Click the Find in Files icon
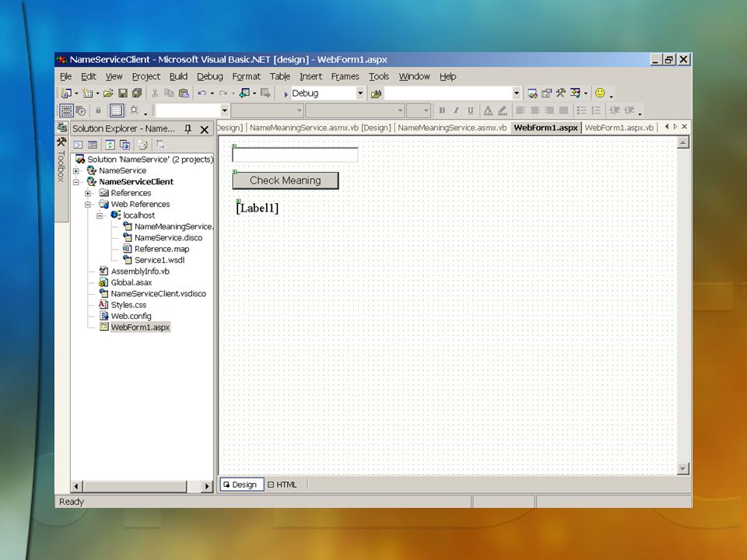The image size is (747, 560). 377,94
